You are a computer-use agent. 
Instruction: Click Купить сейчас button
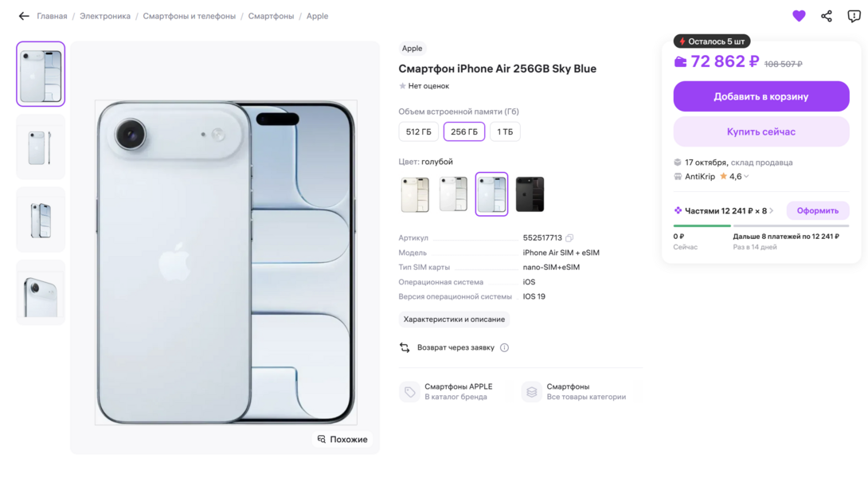pyautogui.click(x=760, y=132)
